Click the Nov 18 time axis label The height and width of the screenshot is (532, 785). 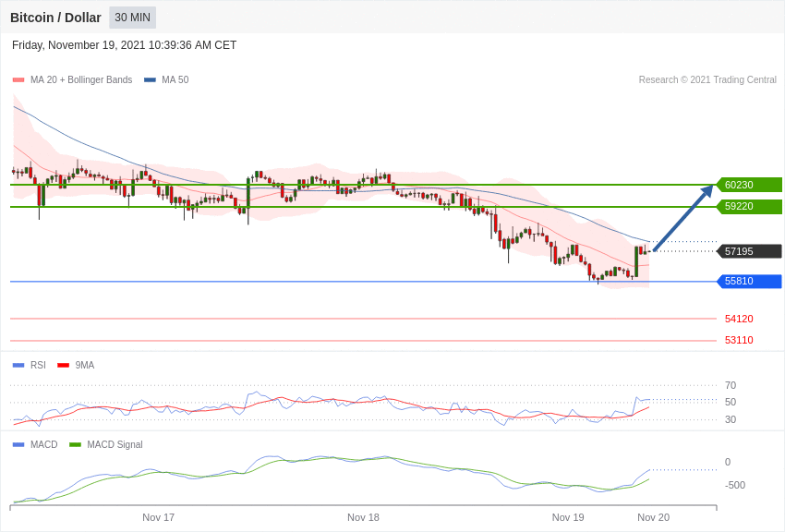(363, 517)
